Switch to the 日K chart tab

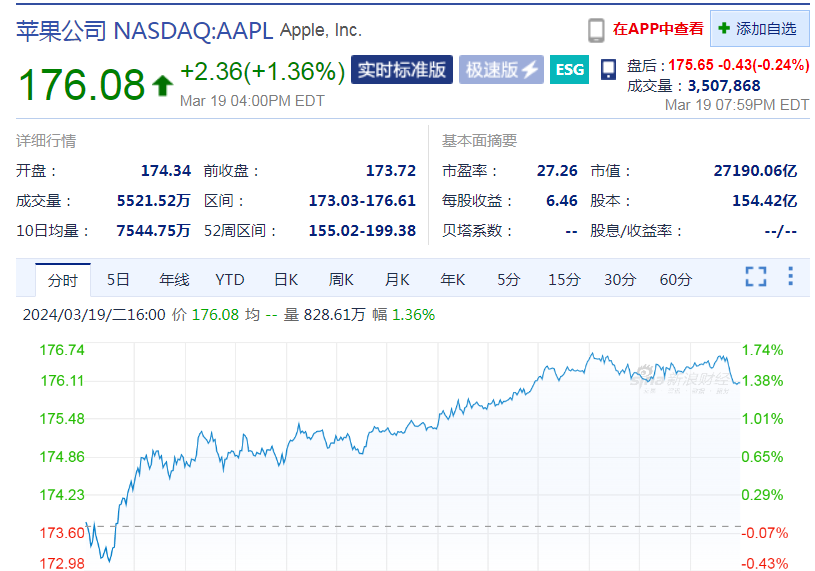click(286, 280)
